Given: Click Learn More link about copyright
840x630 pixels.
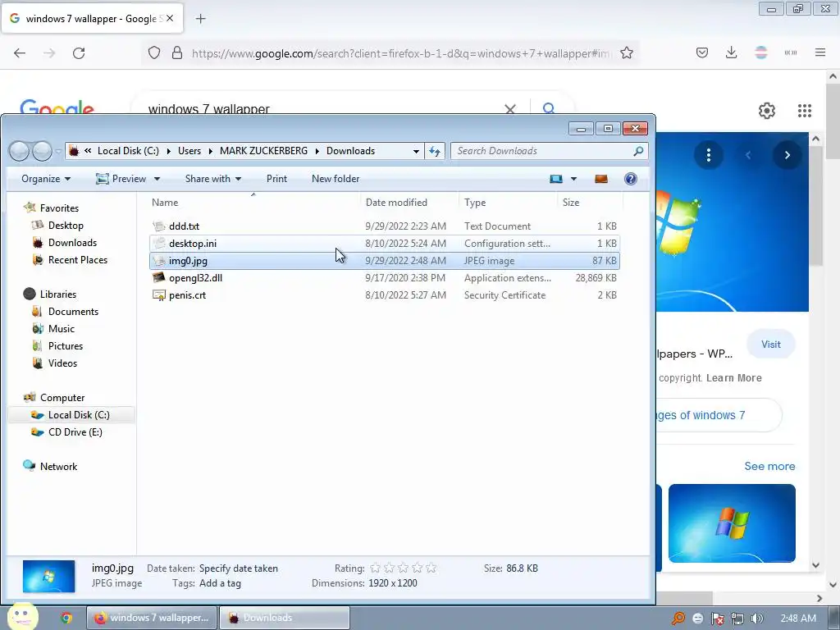Looking at the screenshot, I should pos(734,378).
